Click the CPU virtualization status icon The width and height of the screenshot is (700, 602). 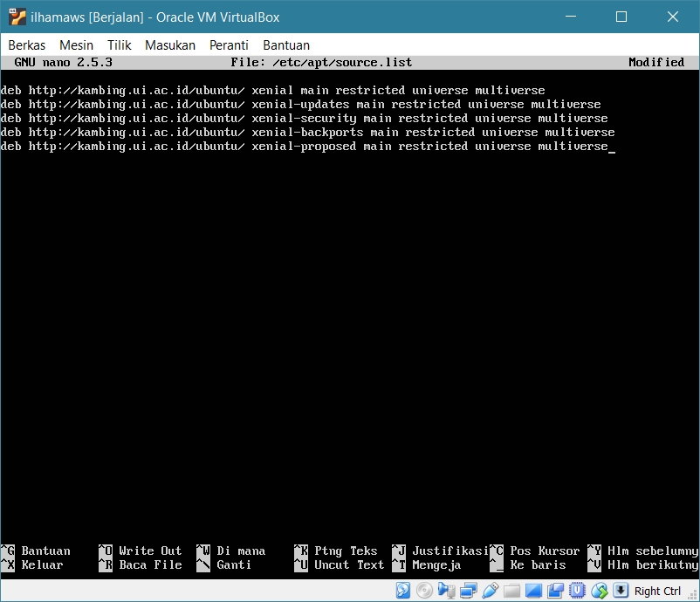(578, 591)
